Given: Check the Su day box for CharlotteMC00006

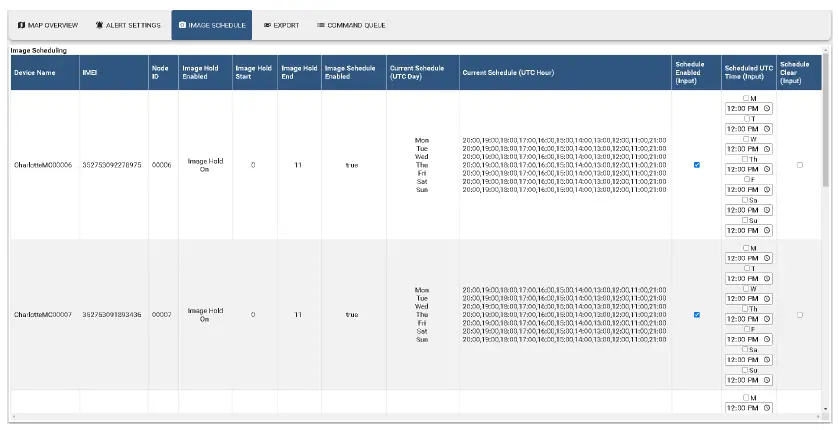Looking at the screenshot, I should [744, 220].
